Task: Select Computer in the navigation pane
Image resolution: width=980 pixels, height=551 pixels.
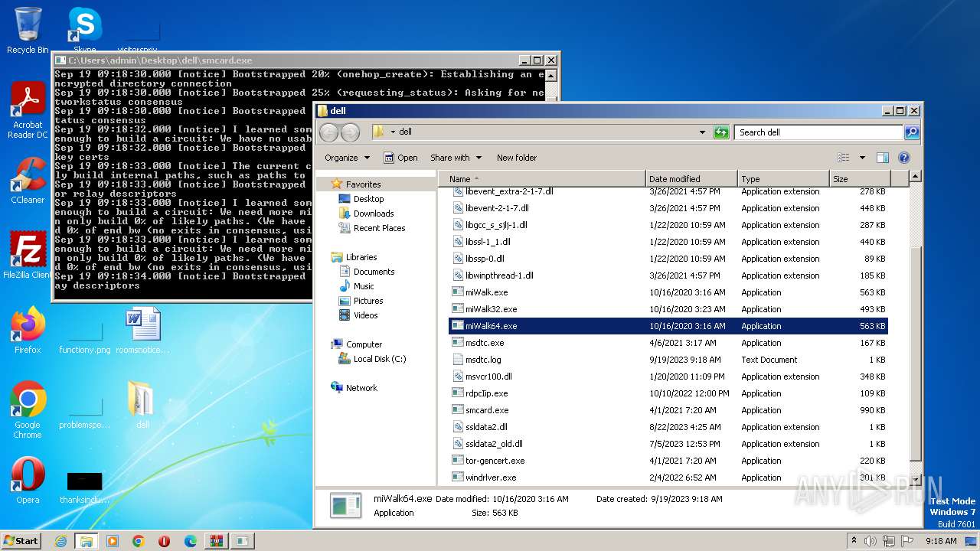Action: point(364,344)
